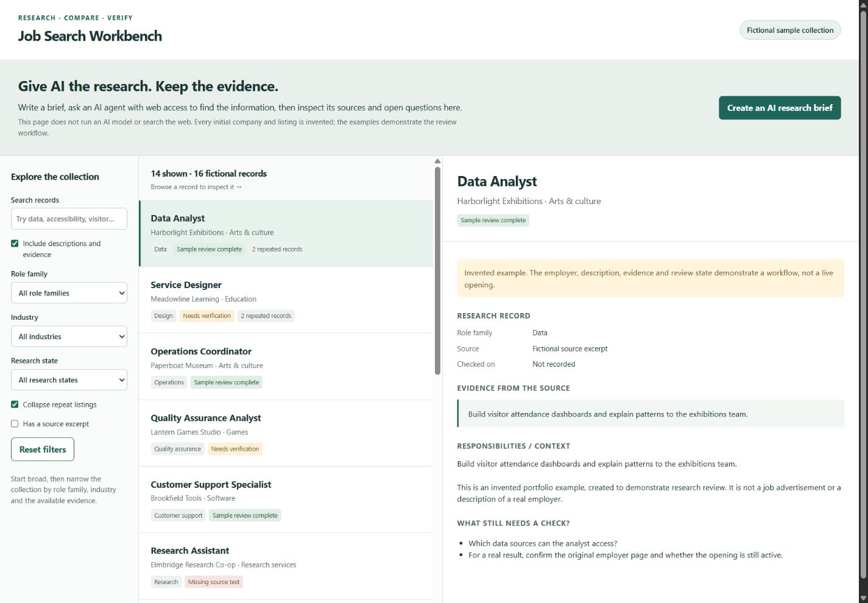868x603 pixels.
Task: Click the record list's scrollbar thumb
Action: point(437,271)
